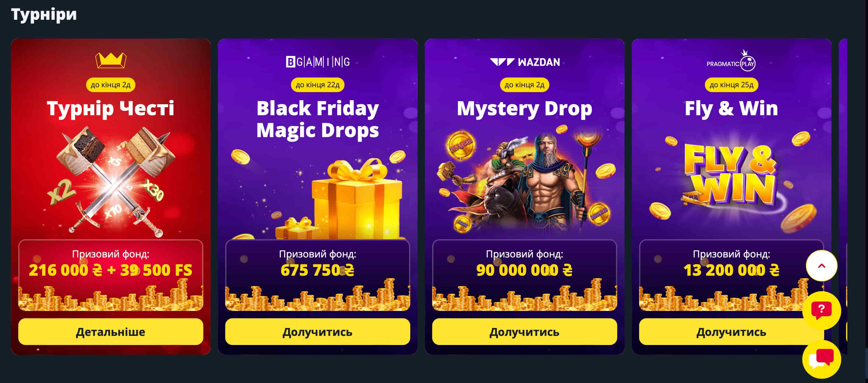Click the Турніри section heading
The image size is (868, 383).
coord(44,15)
